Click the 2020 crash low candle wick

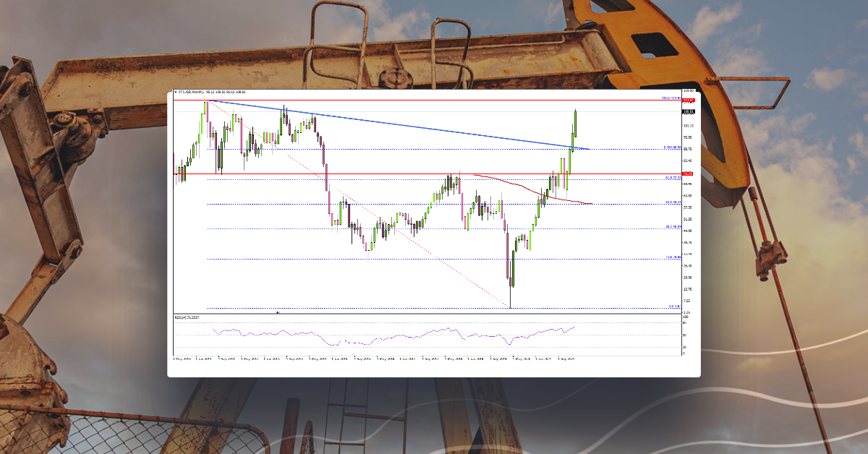click(x=509, y=296)
